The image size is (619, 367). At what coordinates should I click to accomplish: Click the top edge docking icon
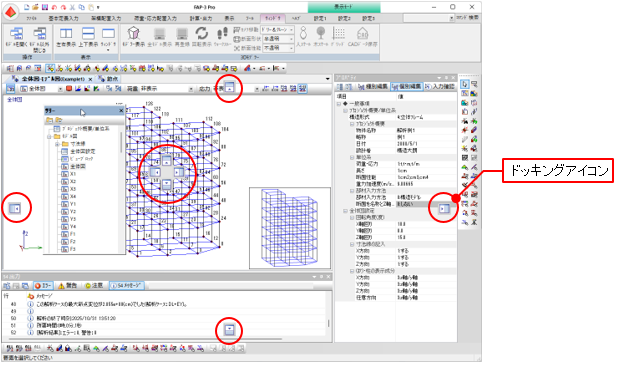pyautogui.click(x=229, y=88)
